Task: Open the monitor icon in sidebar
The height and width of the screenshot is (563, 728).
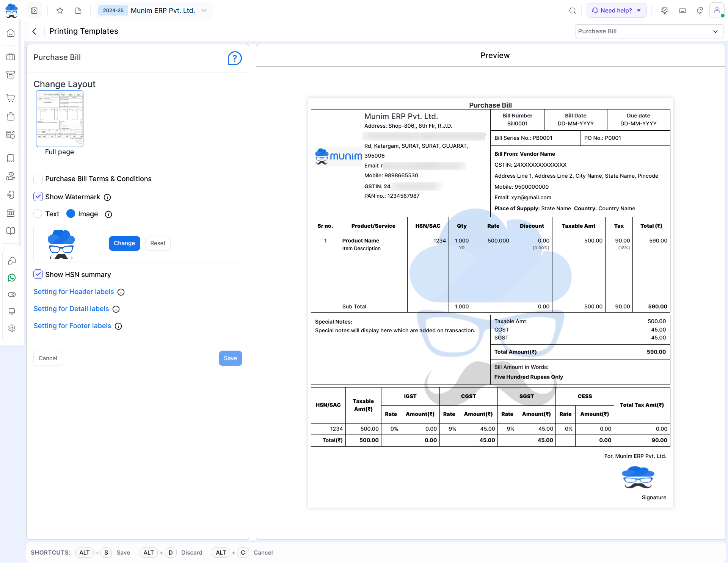Action: pos(12,311)
